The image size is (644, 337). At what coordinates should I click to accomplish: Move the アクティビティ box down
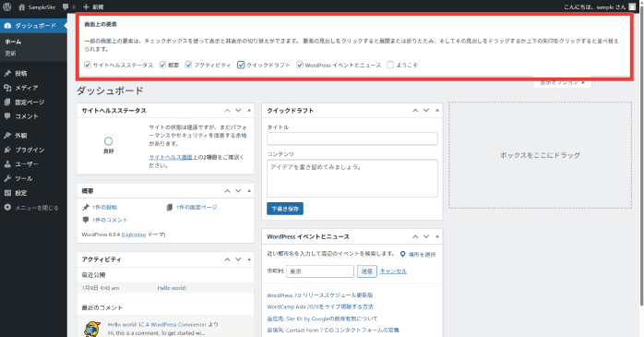click(238, 259)
